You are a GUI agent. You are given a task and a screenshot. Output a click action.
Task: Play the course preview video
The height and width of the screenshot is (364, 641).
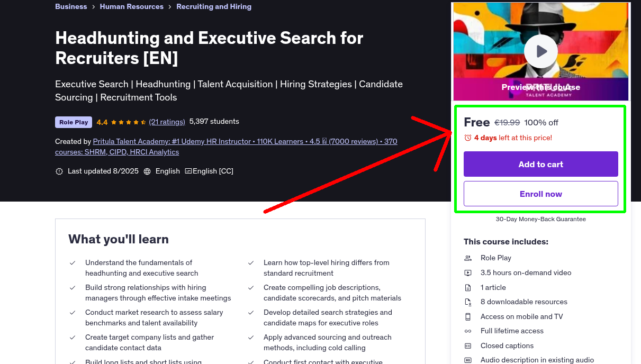(x=540, y=51)
